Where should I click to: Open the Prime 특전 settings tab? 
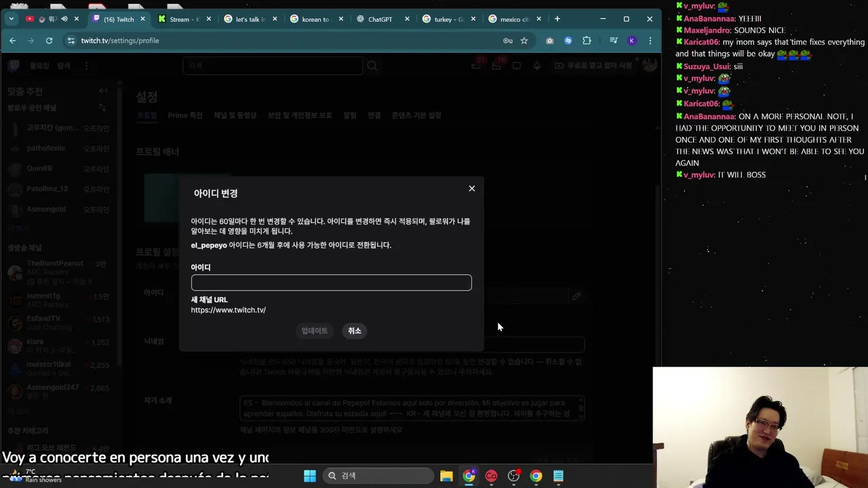coord(185,115)
